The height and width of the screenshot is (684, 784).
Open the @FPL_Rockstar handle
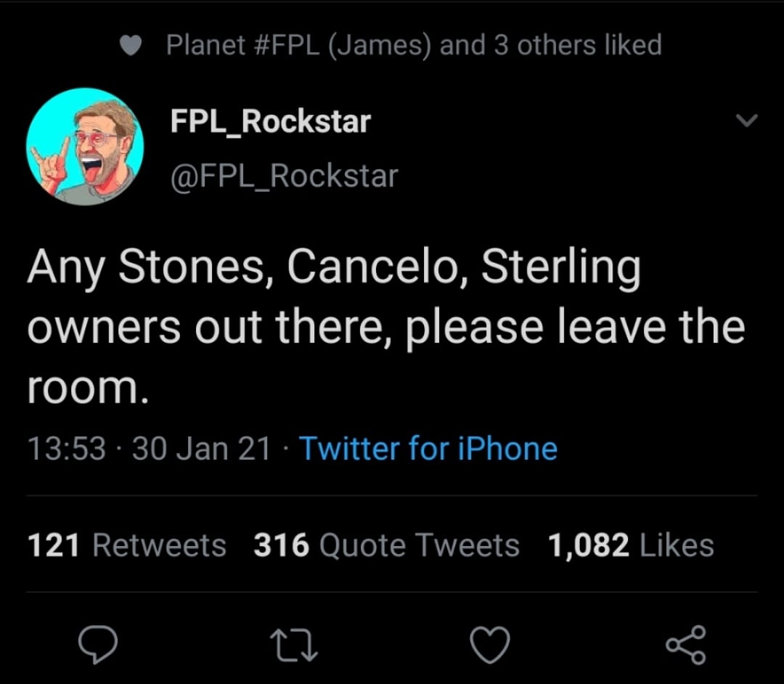point(284,176)
